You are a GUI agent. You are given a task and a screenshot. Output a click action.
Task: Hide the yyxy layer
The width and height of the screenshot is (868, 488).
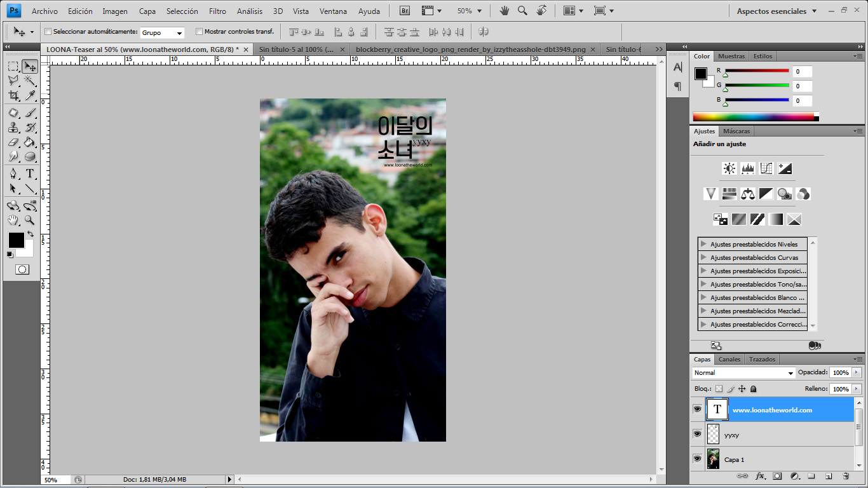[x=697, y=434]
